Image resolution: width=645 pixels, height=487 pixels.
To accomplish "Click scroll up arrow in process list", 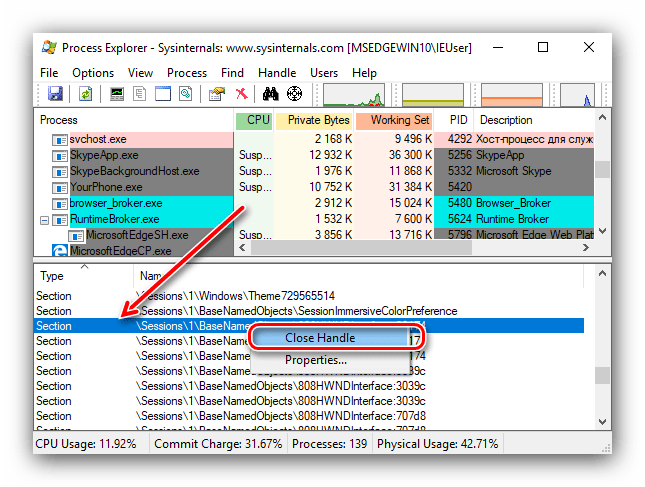I will coord(602,118).
